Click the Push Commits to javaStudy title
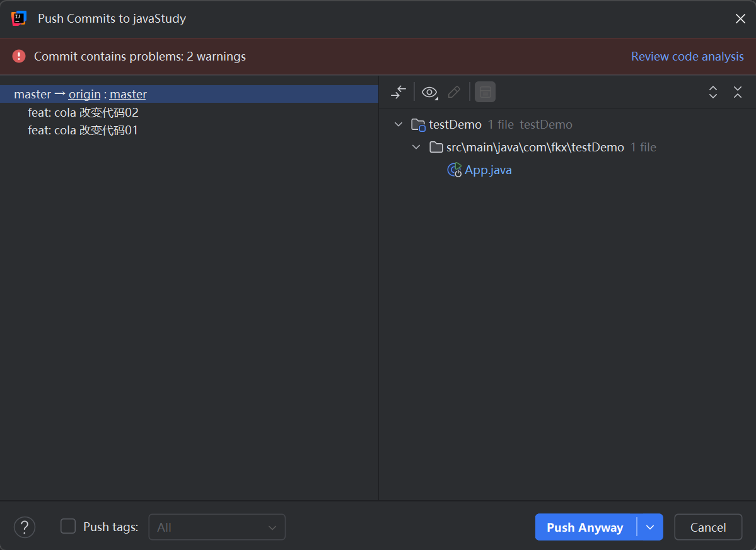The width and height of the screenshot is (756, 550). click(112, 18)
